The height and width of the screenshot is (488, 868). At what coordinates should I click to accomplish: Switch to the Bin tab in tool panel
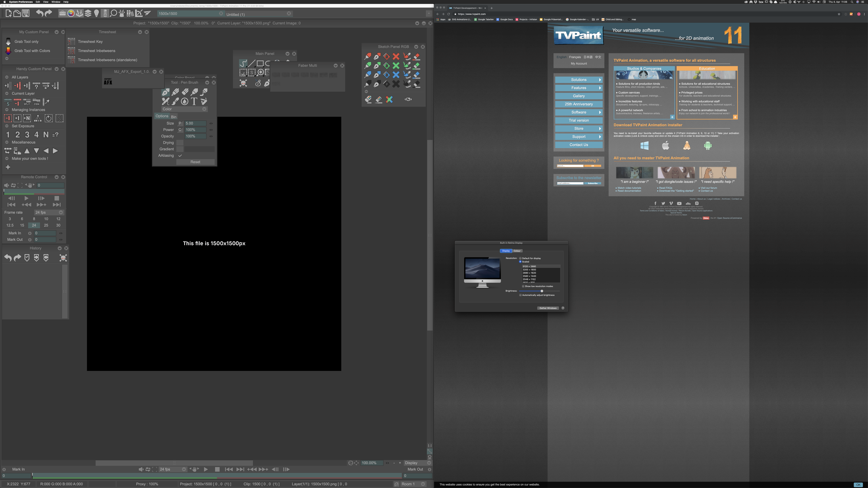174,117
